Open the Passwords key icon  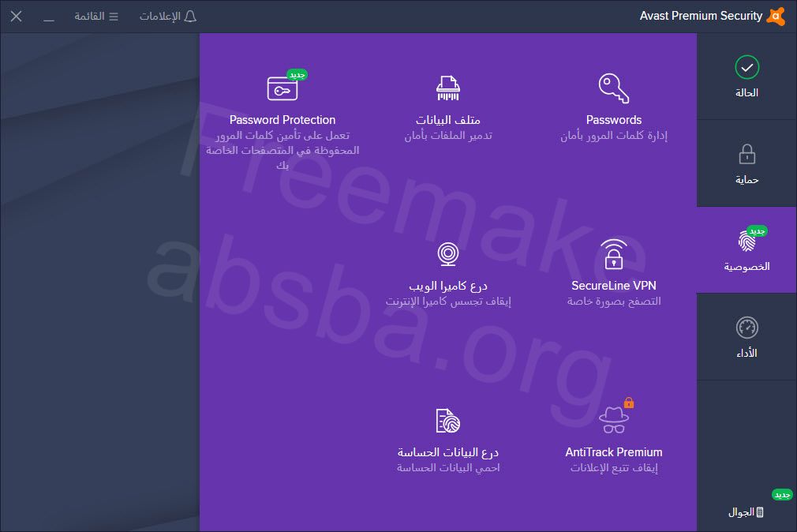[613, 88]
